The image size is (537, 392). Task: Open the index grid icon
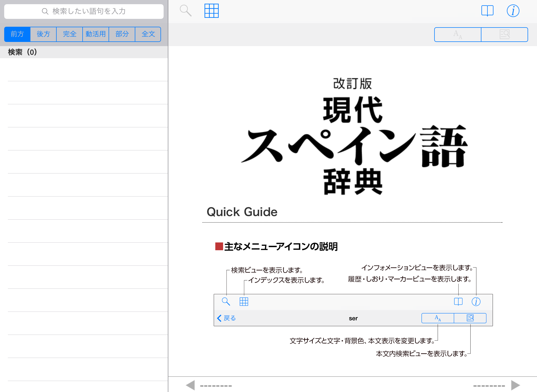tap(211, 11)
